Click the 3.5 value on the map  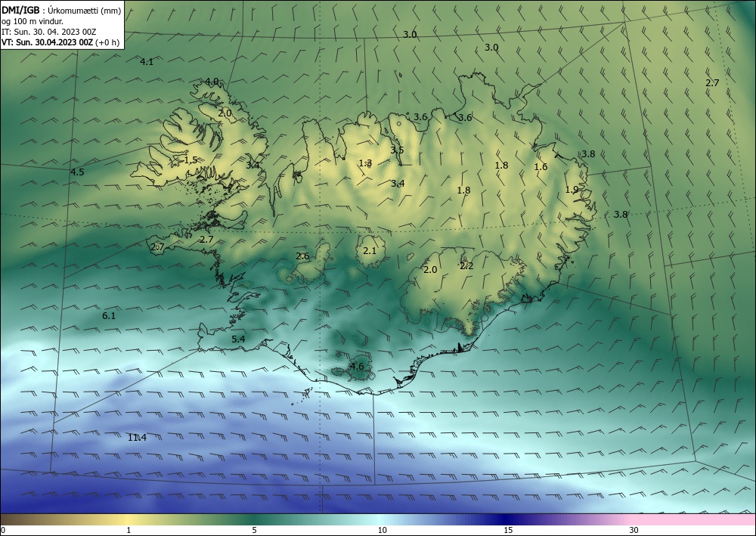[x=397, y=150]
